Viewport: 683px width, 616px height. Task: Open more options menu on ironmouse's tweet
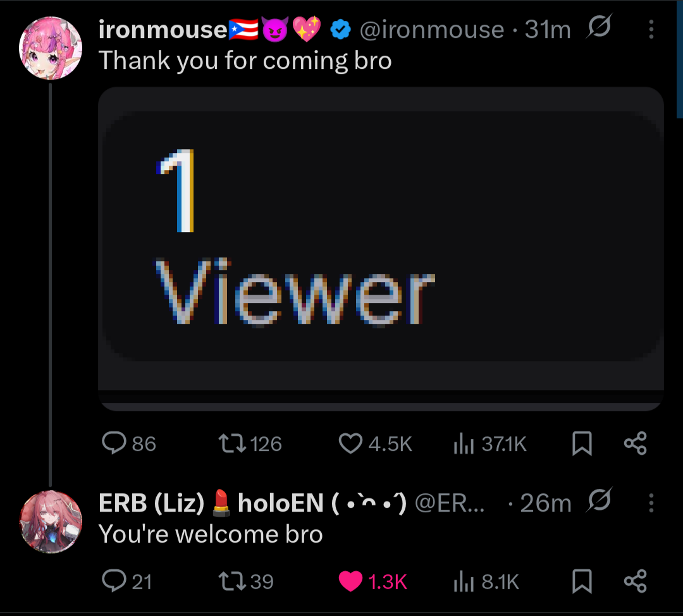pyautogui.click(x=651, y=29)
